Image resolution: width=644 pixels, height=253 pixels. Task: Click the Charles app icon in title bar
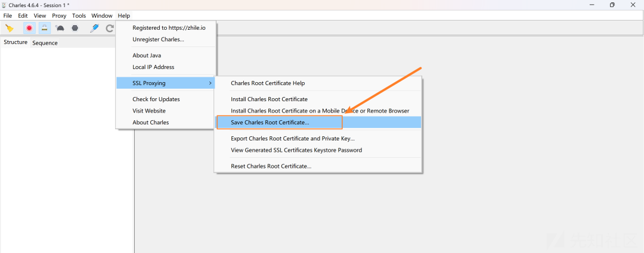(x=4, y=5)
